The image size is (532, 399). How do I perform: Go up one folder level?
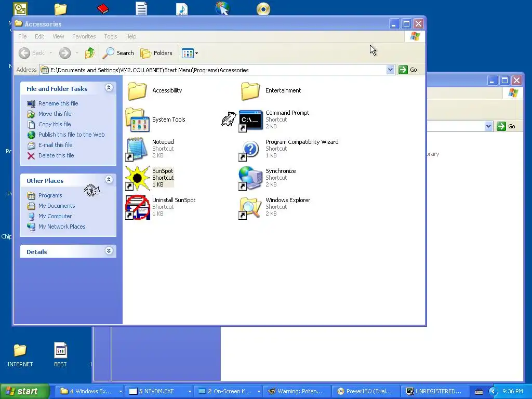90,53
